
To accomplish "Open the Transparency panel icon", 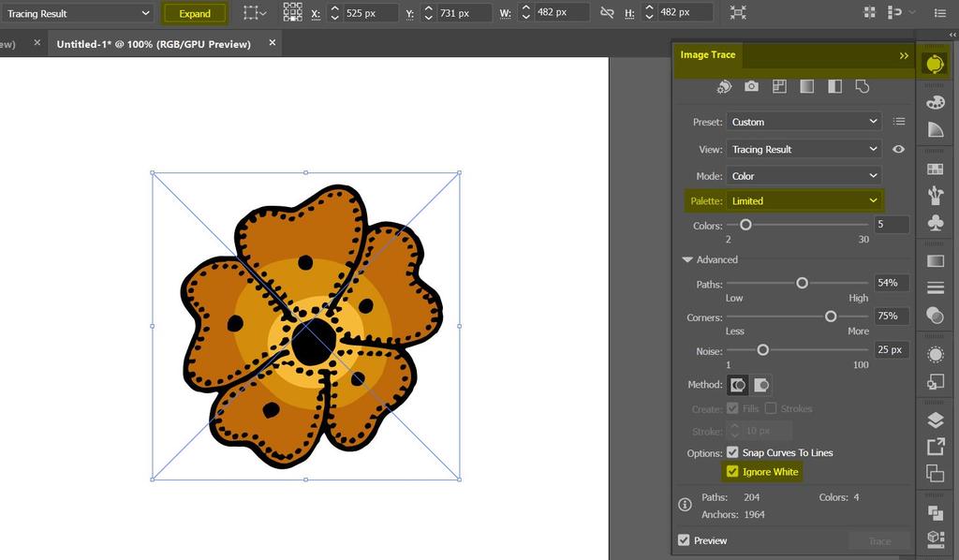I will tap(936, 315).
